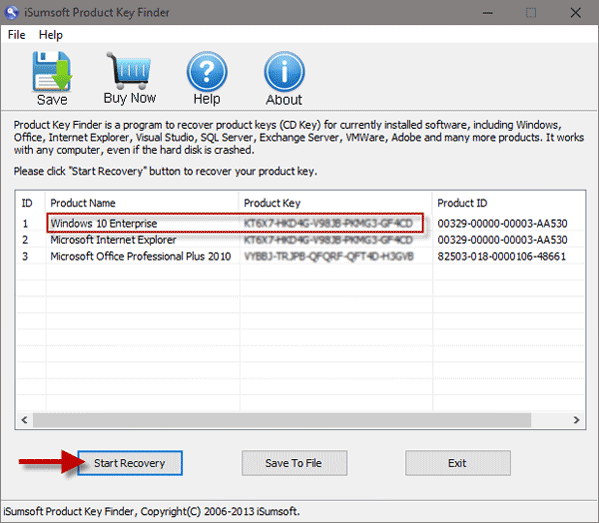599x523 pixels.
Task: Click the Internet Explorer product key cell
Action: [328, 240]
